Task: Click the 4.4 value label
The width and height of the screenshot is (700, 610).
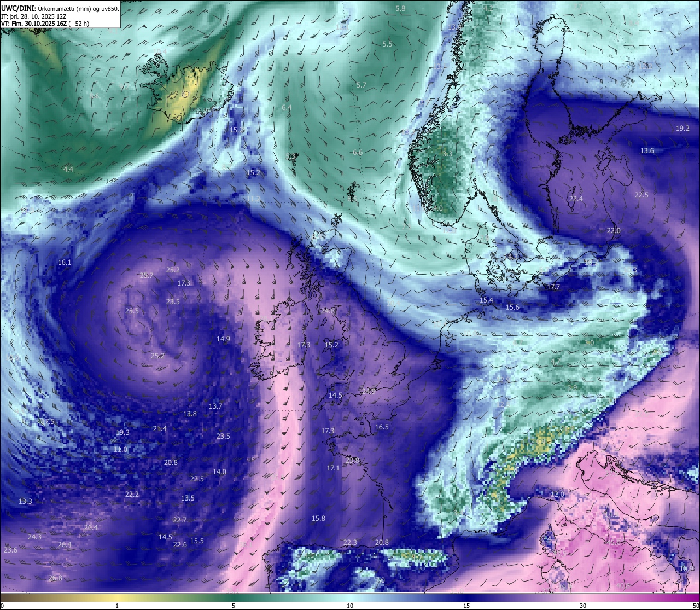Action: (68, 170)
